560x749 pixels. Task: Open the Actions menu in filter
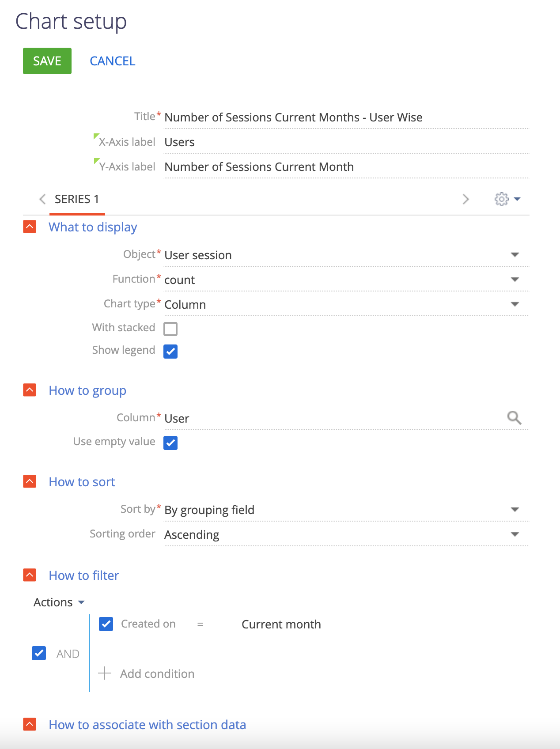(59, 602)
